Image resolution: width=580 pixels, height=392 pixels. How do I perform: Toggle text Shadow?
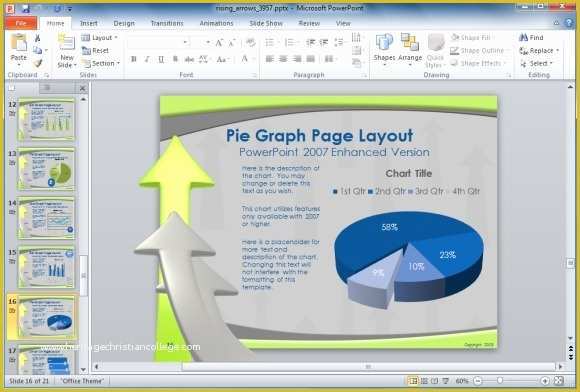(175, 59)
